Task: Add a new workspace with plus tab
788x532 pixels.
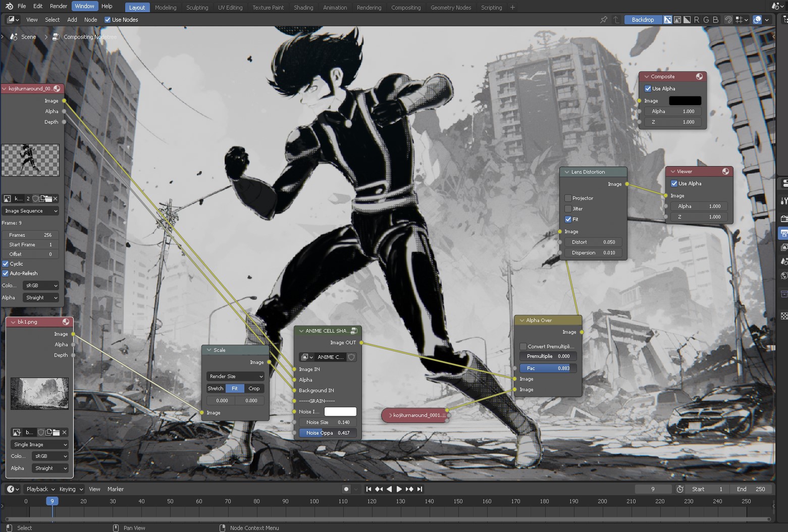Action: click(x=512, y=8)
